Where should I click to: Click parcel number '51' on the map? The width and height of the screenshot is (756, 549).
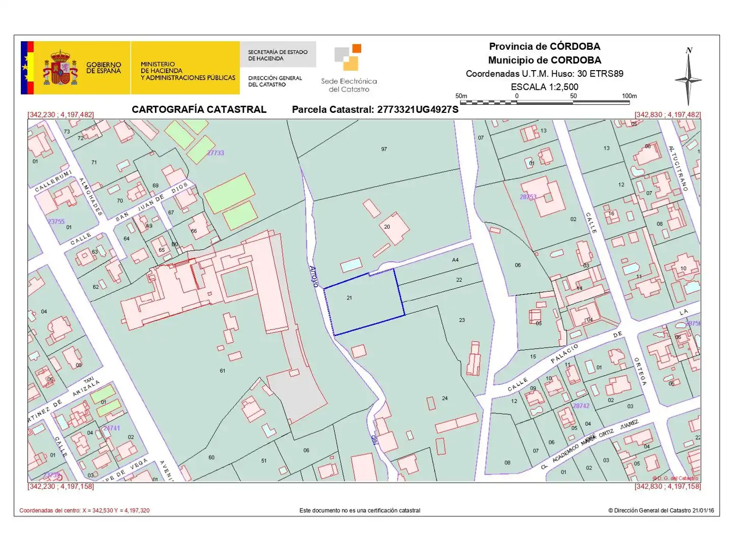264,461
